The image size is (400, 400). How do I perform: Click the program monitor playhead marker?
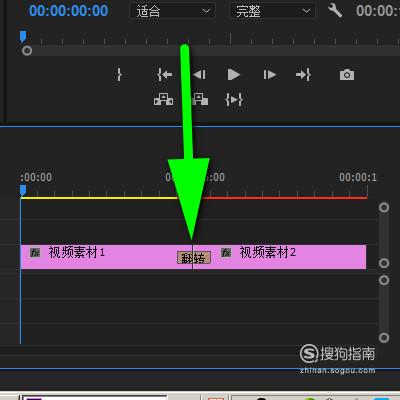23,36
